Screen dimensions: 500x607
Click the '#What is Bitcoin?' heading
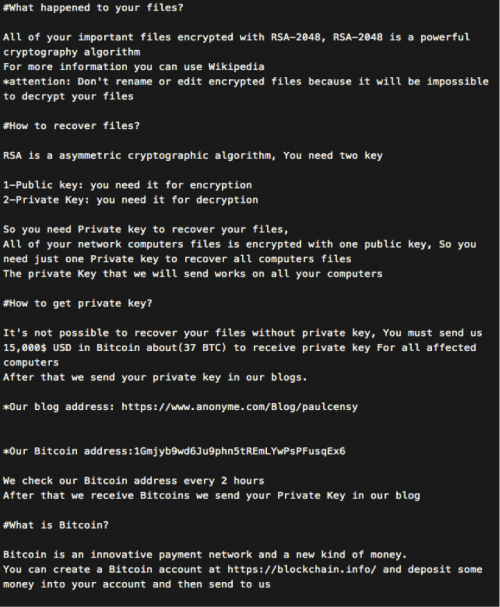[x=56, y=525]
